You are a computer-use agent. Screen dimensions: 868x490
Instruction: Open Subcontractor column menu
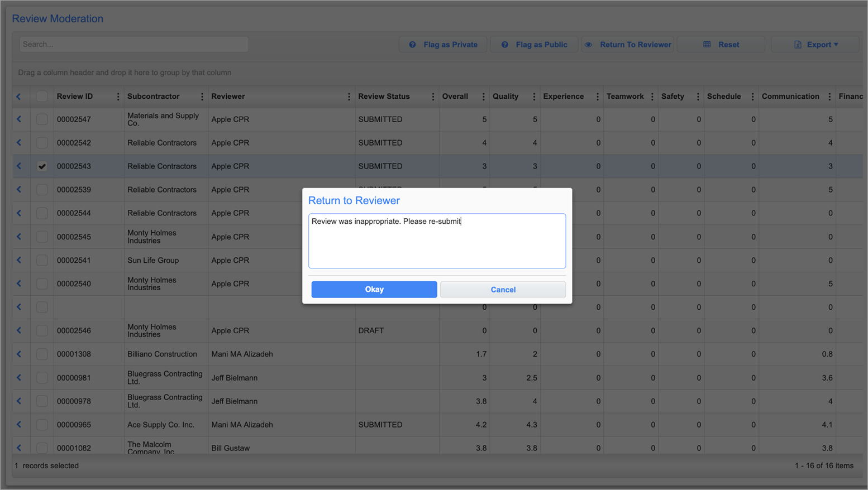(x=202, y=97)
